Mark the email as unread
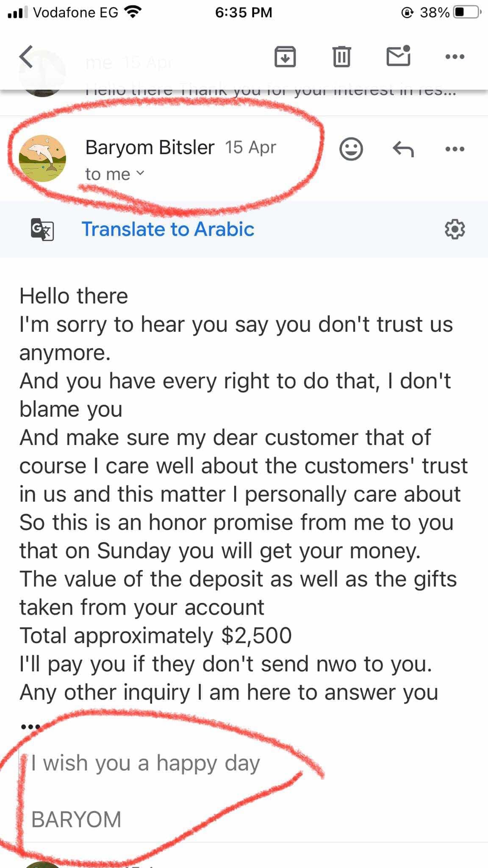 click(x=399, y=56)
